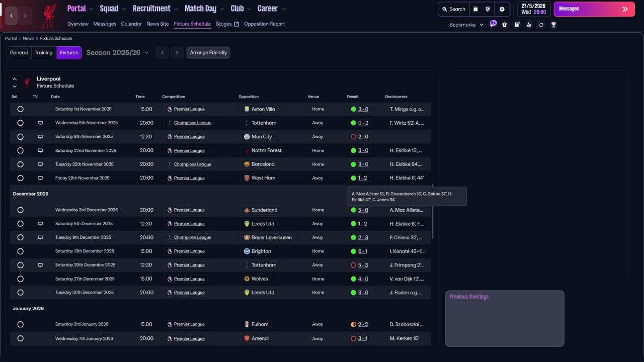Click the shirt bookmark icon
Screen dimensions: 644x362
(x=505, y=25)
